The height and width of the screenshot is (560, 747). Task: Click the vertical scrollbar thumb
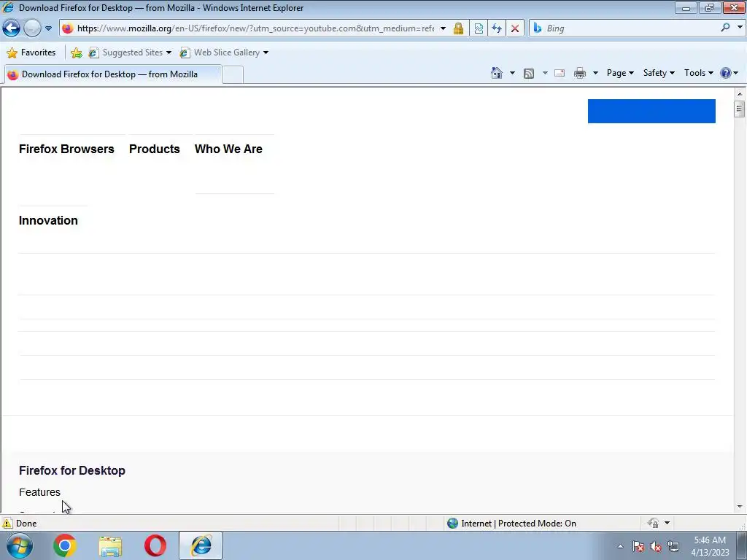pos(739,109)
